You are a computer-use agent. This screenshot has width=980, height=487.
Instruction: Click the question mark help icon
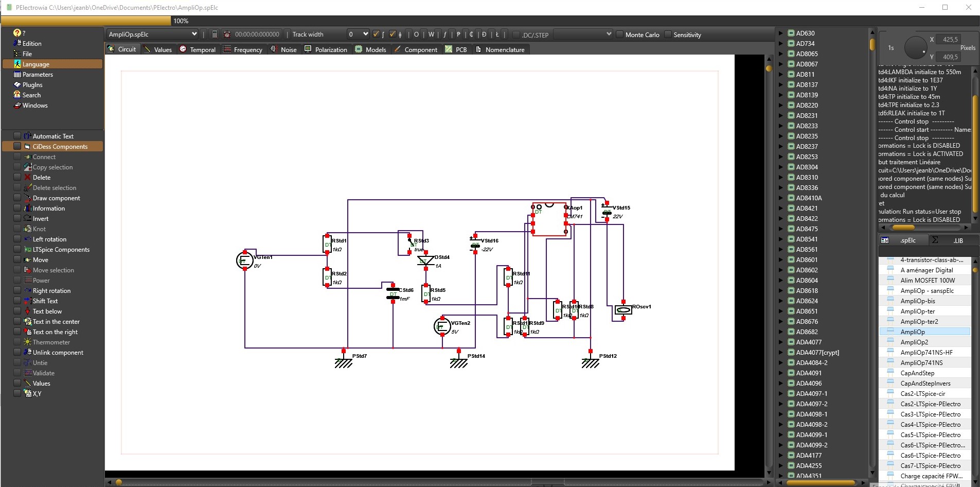(x=17, y=33)
